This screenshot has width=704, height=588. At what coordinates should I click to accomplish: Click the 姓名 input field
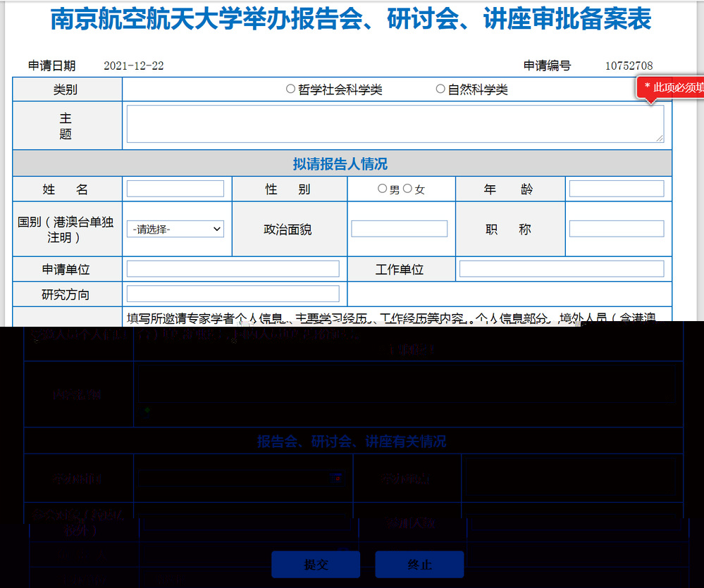tap(175, 189)
